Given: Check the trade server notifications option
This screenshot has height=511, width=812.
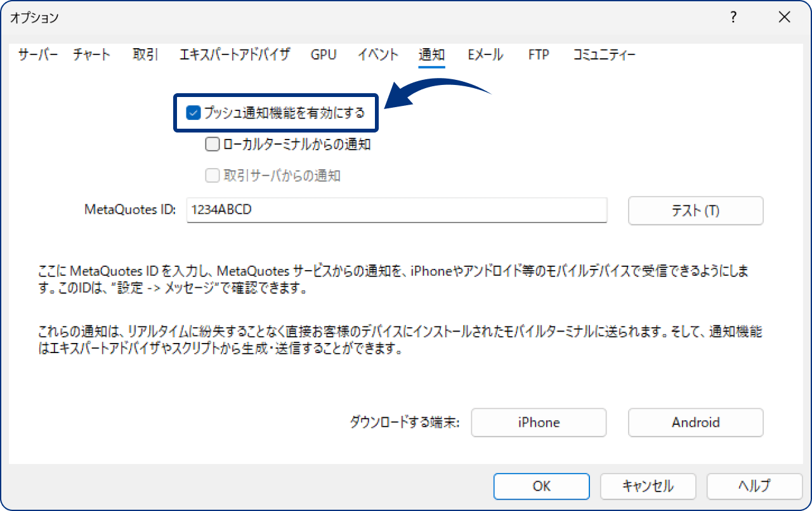Looking at the screenshot, I should pos(212,176).
